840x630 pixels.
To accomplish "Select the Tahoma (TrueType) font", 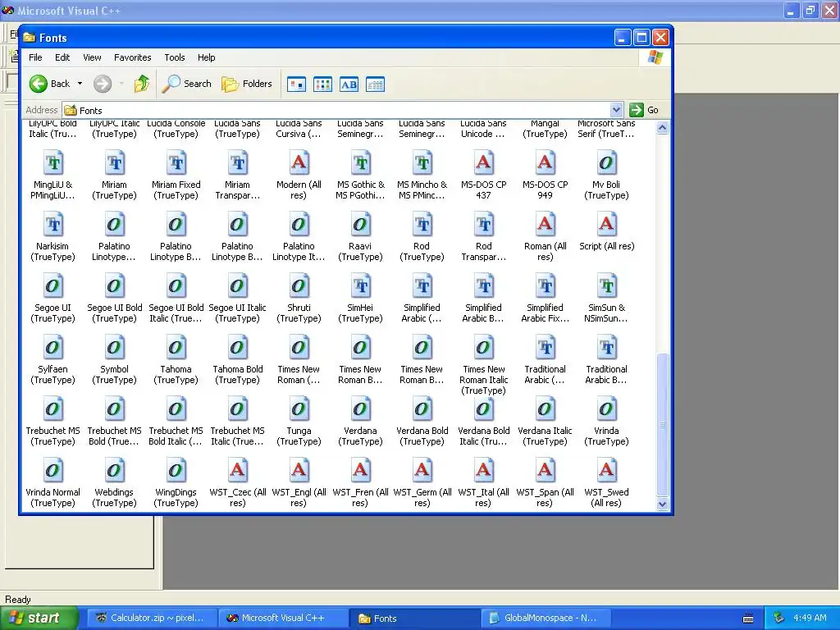I will pos(176,361).
